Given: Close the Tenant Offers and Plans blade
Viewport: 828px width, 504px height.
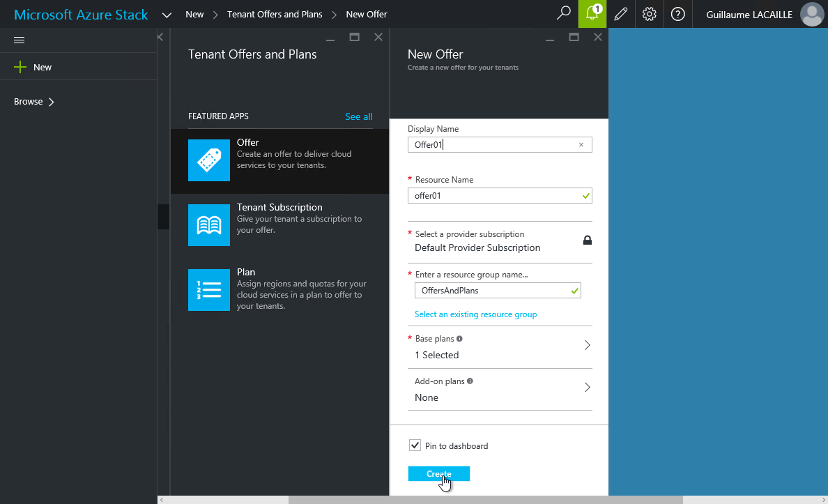Looking at the screenshot, I should [x=378, y=37].
